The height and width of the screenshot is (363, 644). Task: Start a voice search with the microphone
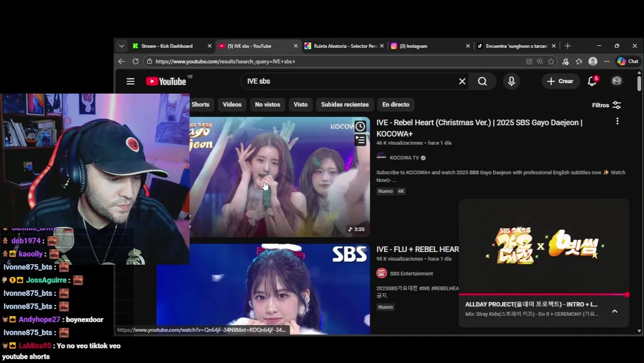point(511,81)
